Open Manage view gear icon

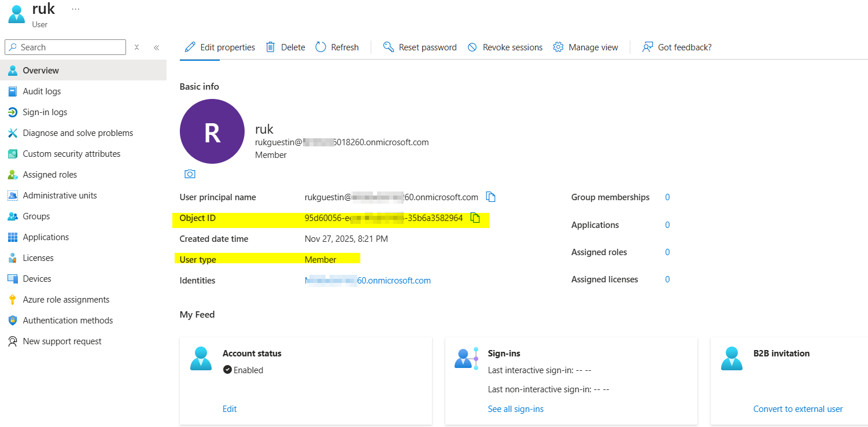tap(558, 47)
